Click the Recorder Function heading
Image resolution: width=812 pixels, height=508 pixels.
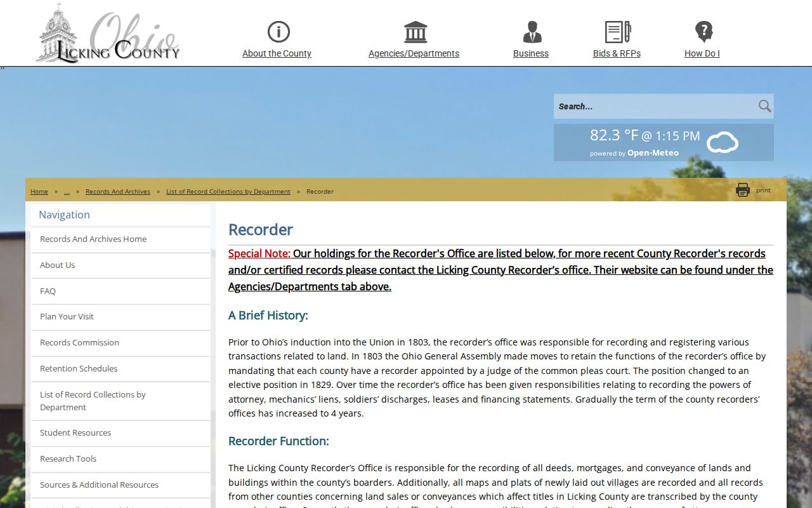[x=278, y=441]
